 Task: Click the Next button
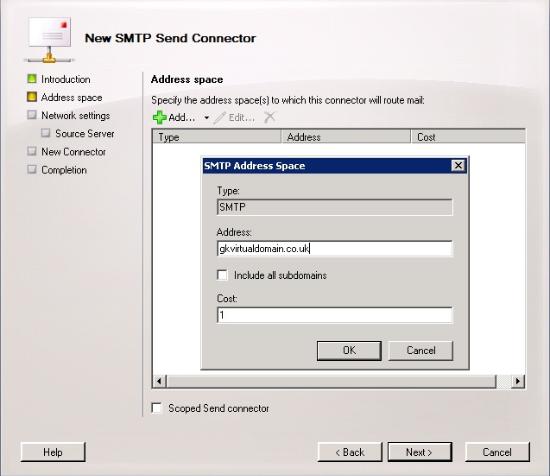pyautogui.click(x=420, y=452)
